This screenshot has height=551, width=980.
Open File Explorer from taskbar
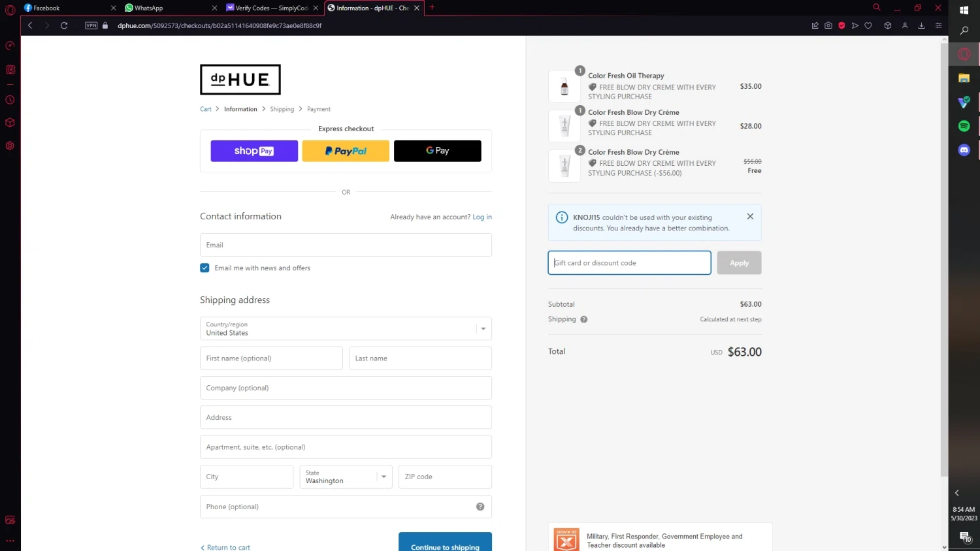(x=964, y=78)
